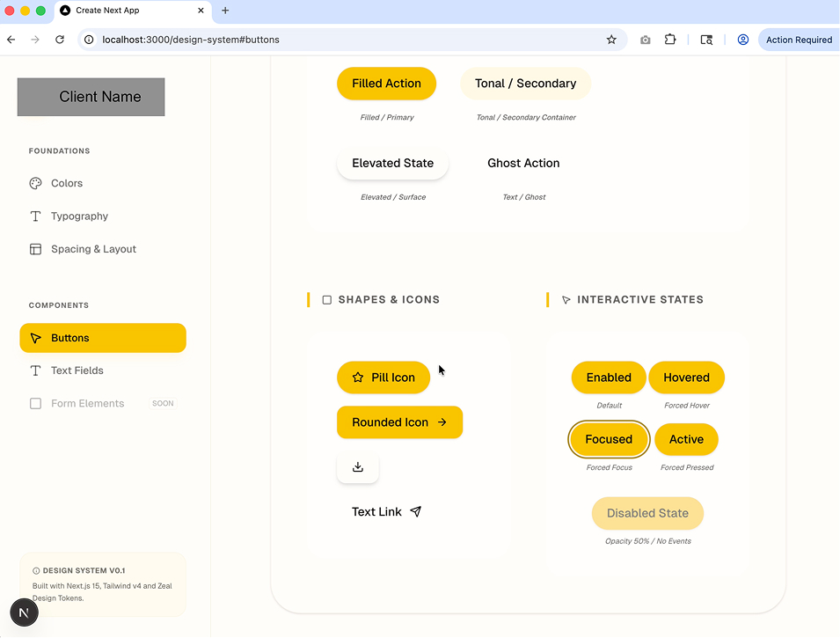
Task: Go to Spacing & Layout page
Action: tap(93, 249)
